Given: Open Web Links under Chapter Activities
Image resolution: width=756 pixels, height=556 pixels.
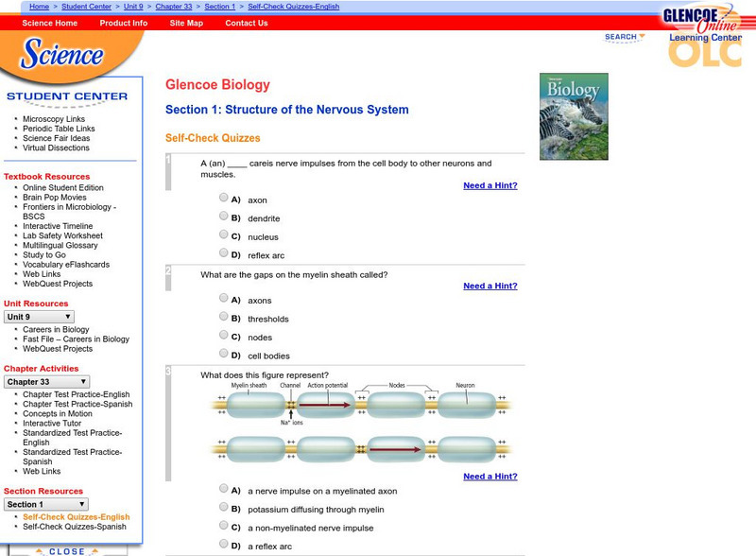Looking at the screenshot, I should click(42, 471).
